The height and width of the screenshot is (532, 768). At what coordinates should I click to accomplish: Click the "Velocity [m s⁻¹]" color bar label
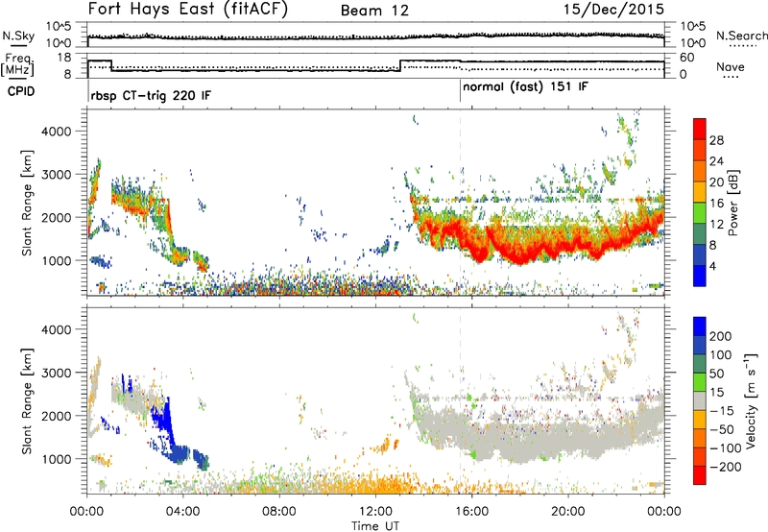tap(750, 400)
